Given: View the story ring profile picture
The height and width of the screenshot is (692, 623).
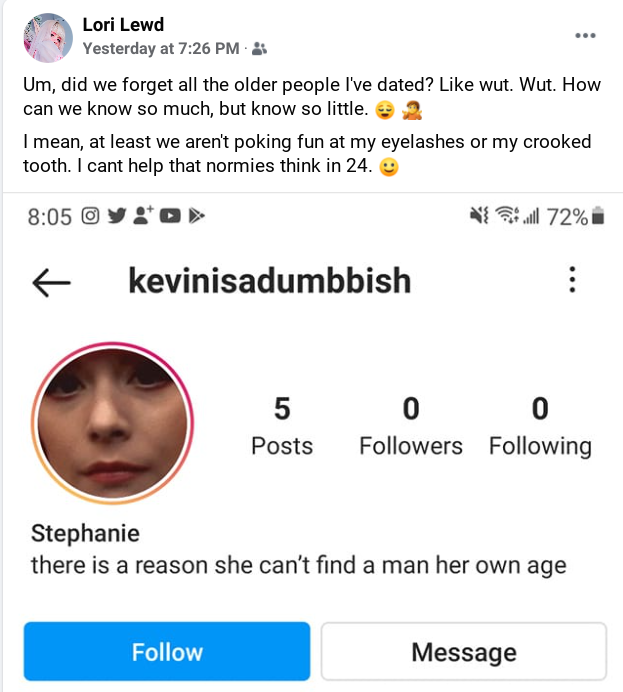Looking at the screenshot, I should coord(113,423).
